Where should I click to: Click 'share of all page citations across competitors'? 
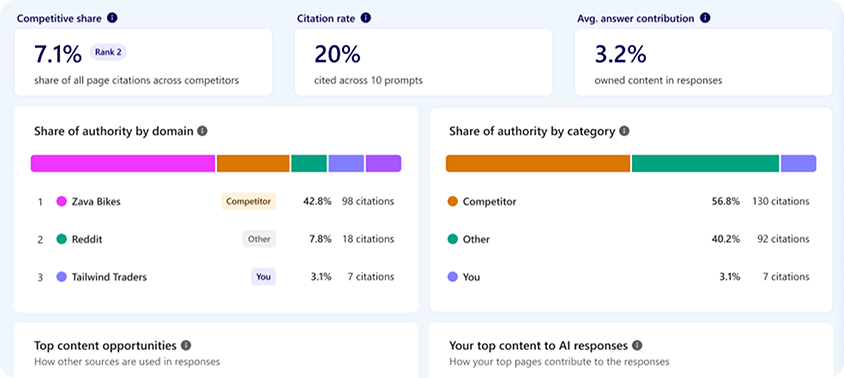[x=136, y=81]
